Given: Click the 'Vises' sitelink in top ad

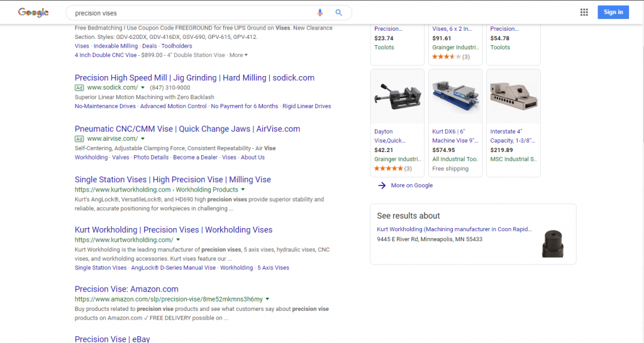Looking at the screenshot, I should point(82,46).
